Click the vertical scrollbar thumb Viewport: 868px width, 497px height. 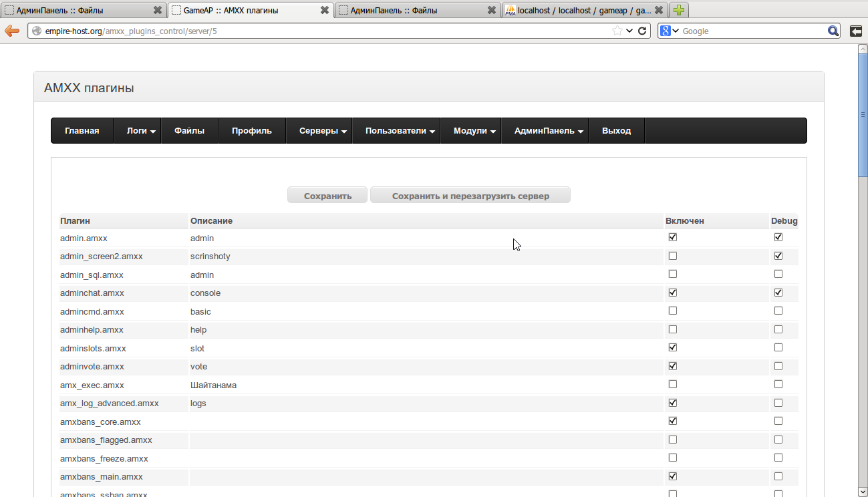pyautogui.click(x=863, y=115)
